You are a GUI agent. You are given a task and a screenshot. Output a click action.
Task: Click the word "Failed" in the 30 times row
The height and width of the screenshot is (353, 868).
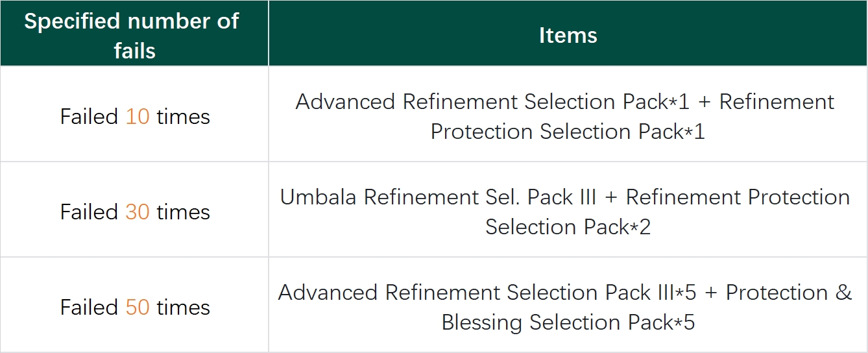(90, 212)
